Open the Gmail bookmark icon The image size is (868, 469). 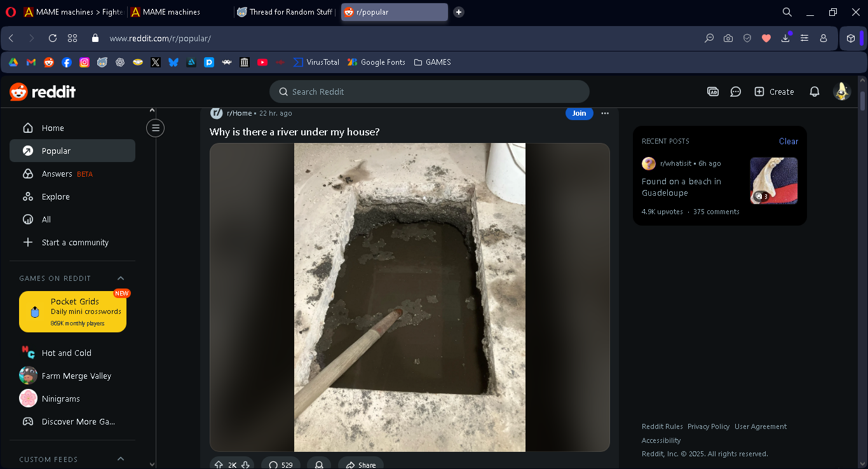click(x=31, y=62)
